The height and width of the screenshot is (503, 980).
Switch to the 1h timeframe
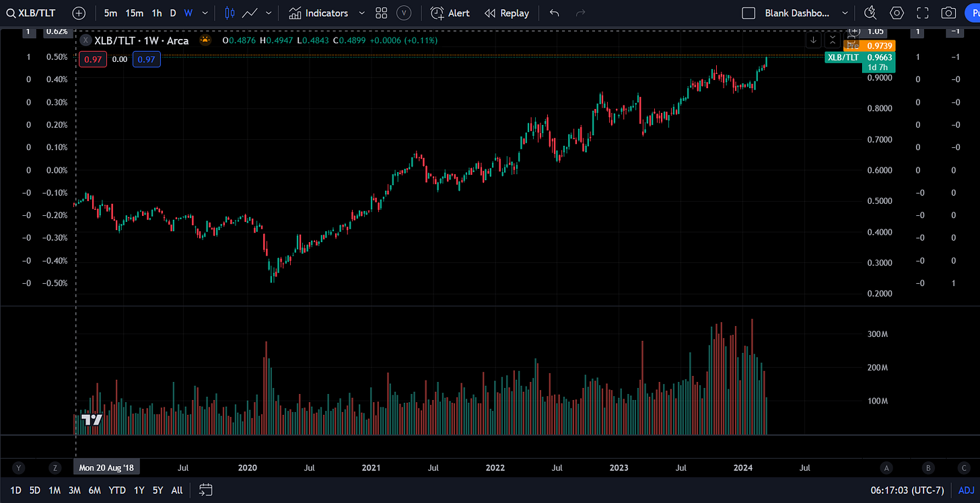click(156, 13)
